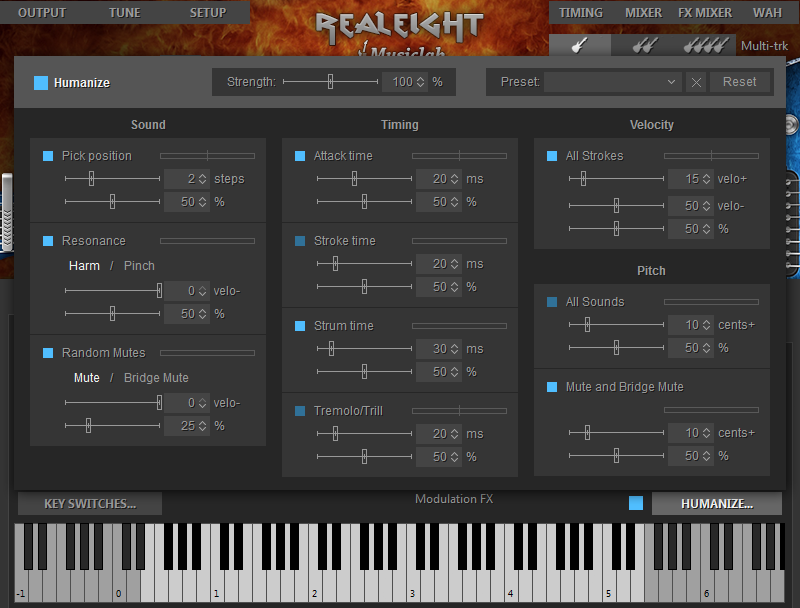
Task: Toggle the Pick position checkbox
Action: pos(48,156)
